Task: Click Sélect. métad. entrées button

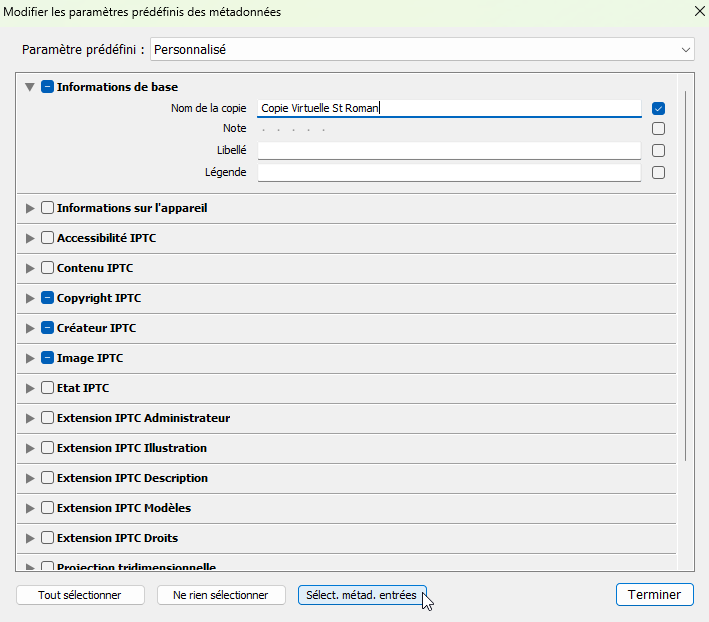Action: click(362, 595)
